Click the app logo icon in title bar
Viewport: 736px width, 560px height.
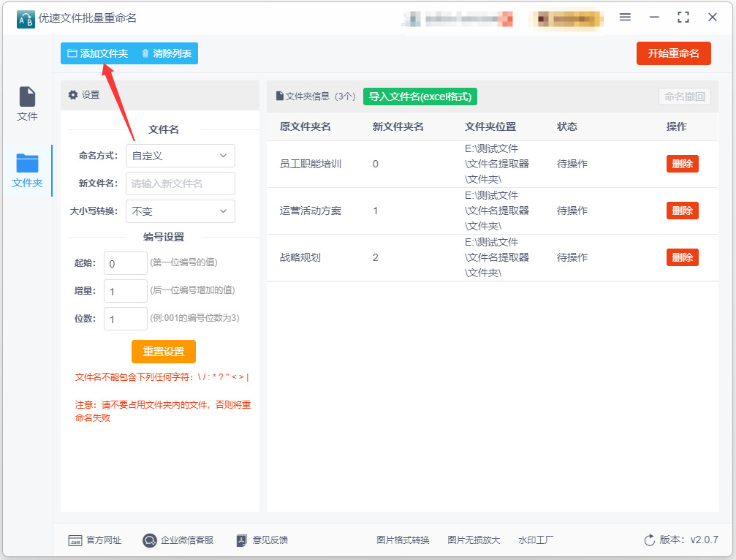pyautogui.click(x=26, y=19)
